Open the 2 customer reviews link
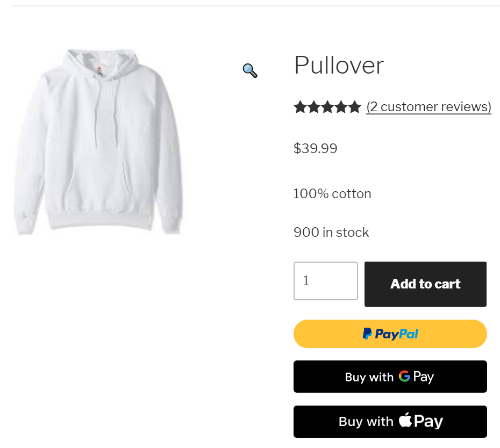This screenshot has height=448, width=500. pos(428,107)
